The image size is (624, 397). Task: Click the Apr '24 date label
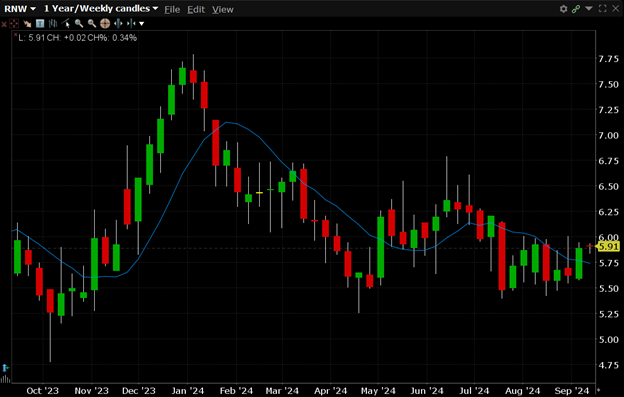pos(330,391)
